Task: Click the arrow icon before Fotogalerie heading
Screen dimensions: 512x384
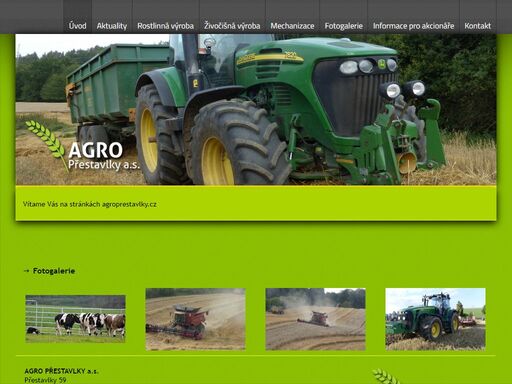Action: pyautogui.click(x=27, y=271)
